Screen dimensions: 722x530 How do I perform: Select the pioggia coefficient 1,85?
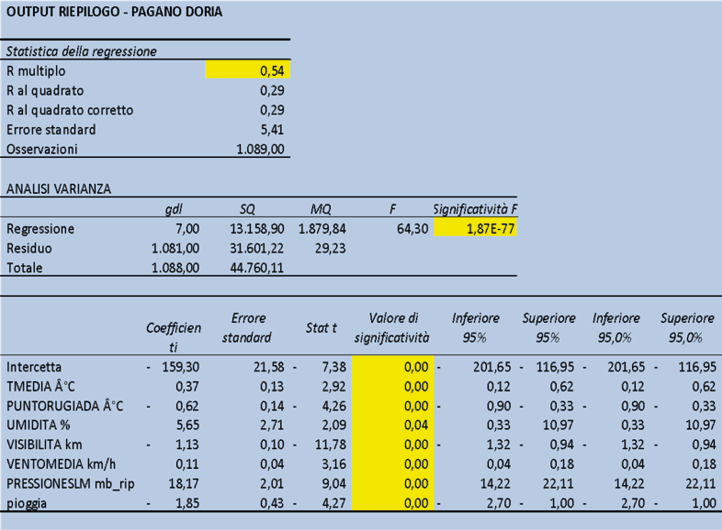[187, 503]
